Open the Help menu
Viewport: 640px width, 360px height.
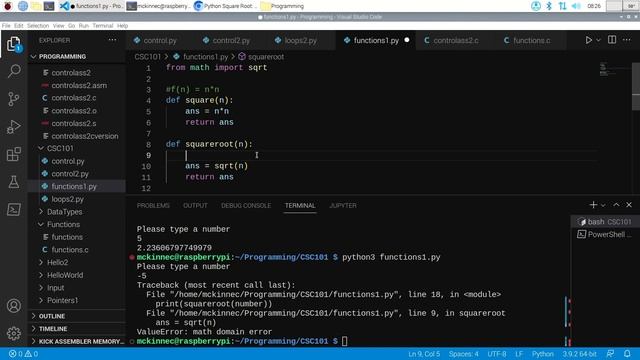[x=122, y=25]
